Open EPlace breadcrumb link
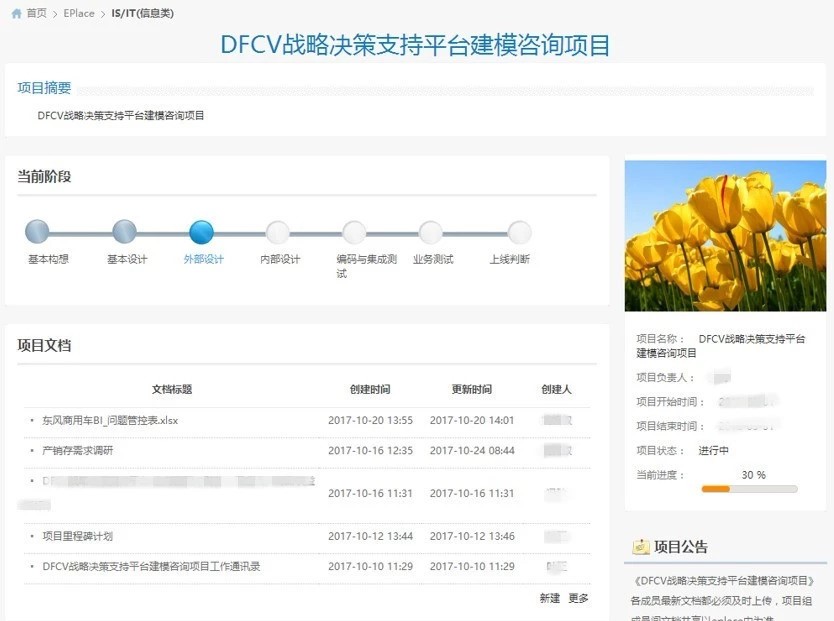Screen dimensions: 834x621 tap(79, 13)
